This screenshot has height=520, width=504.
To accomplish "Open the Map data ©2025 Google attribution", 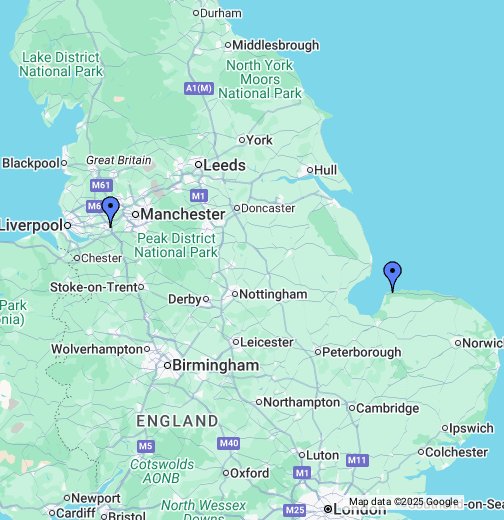I will (x=404, y=502).
